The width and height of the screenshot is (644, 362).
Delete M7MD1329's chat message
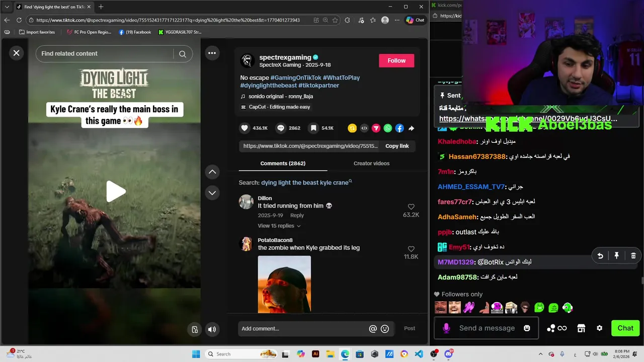[x=633, y=256]
